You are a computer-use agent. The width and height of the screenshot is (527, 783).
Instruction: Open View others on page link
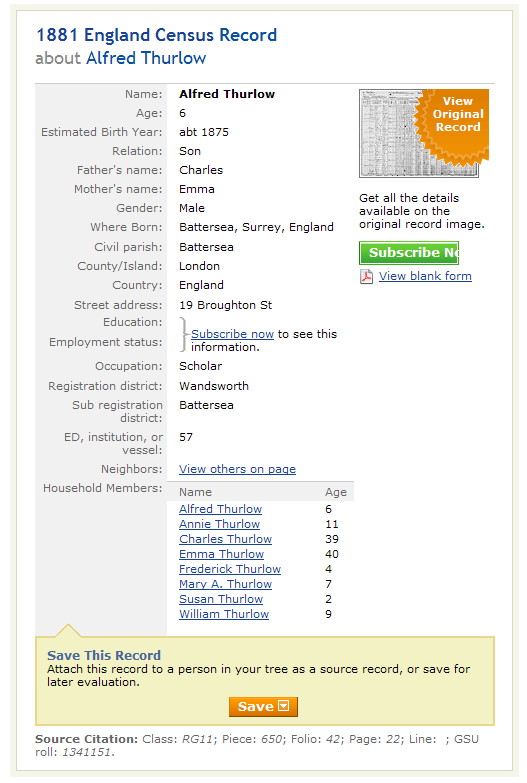pyautogui.click(x=237, y=469)
